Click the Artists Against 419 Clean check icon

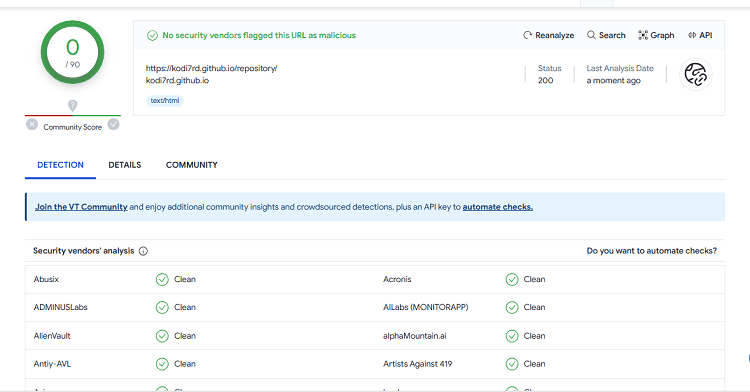tap(512, 364)
